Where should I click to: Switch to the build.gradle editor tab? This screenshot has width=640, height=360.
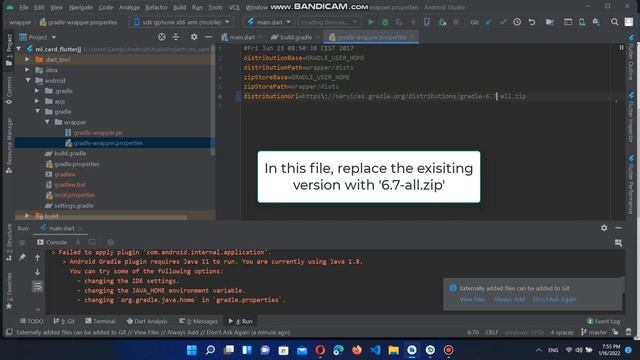295,37
